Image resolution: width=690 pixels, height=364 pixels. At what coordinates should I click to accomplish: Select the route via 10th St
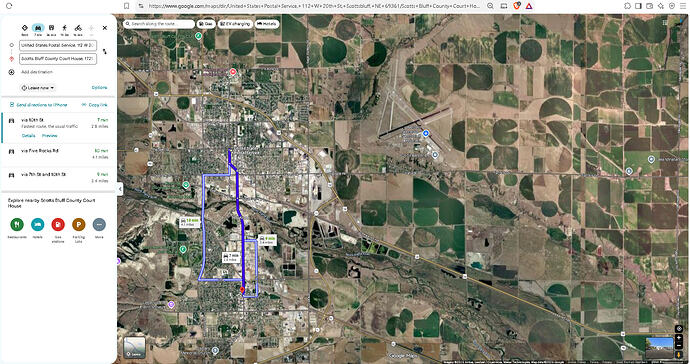click(59, 128)
